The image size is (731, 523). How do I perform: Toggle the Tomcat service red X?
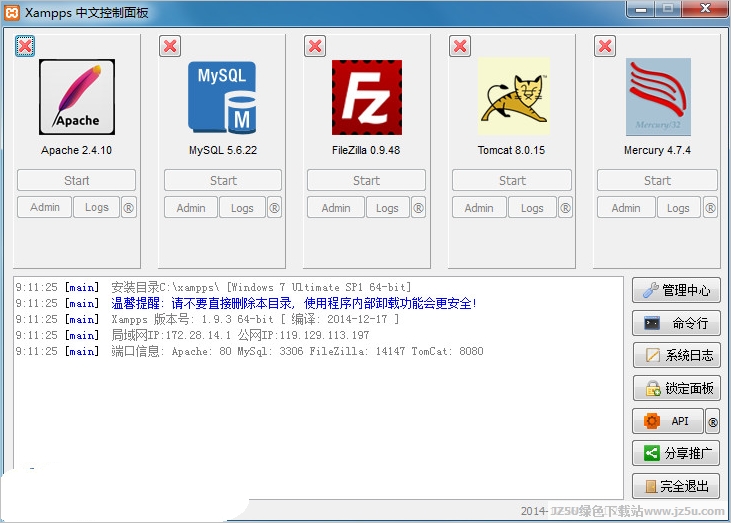pos(460,46)
